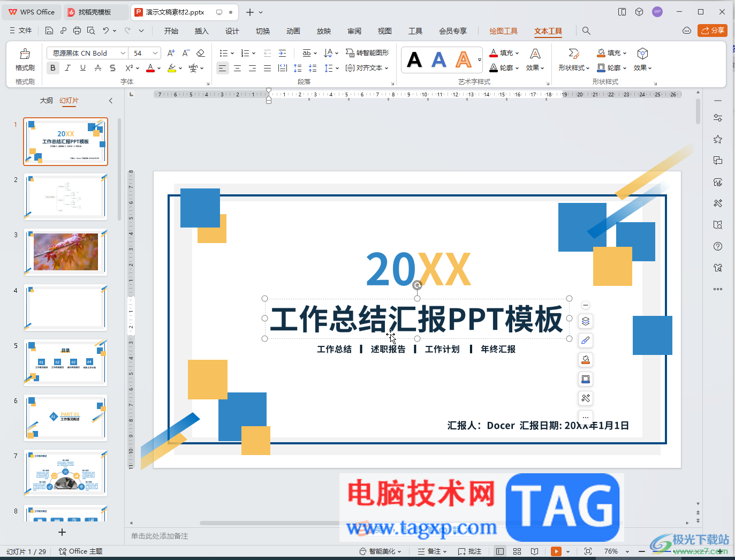Open the Design (设计) tab
This screenshot has height=560, width=735.
coord(232,31)
